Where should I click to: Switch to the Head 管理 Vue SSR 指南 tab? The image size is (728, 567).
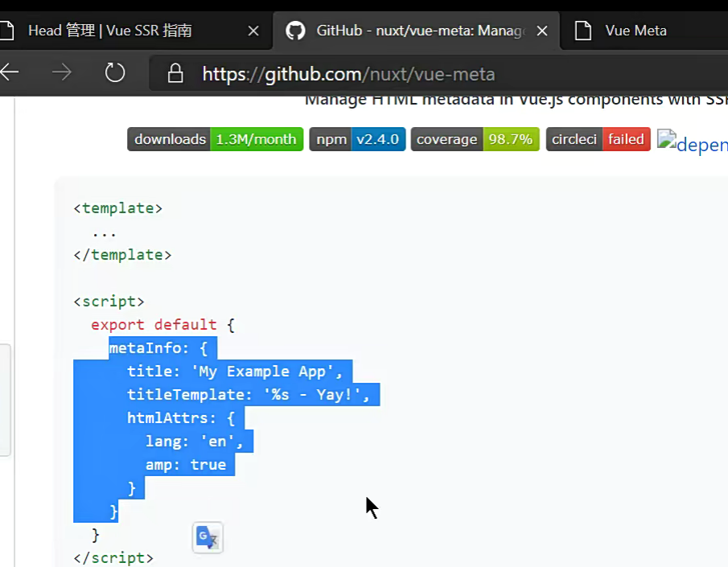[113, 31]
